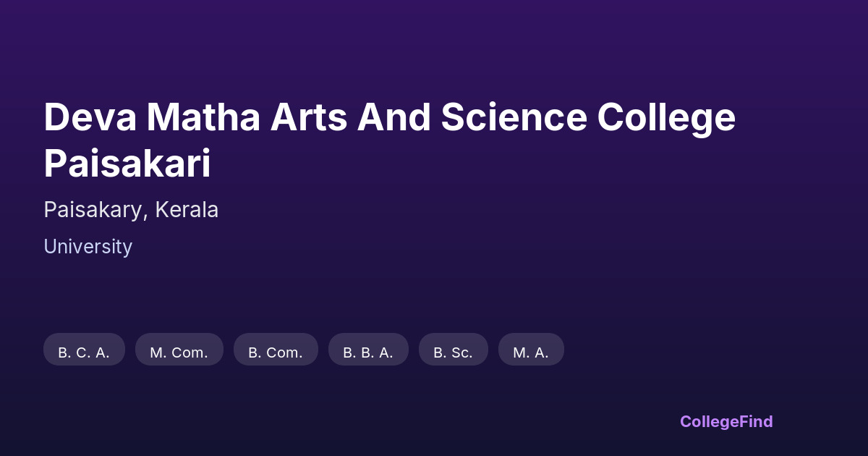
Task: Click "Kerala" in the location line
Action: pos(187,210)
